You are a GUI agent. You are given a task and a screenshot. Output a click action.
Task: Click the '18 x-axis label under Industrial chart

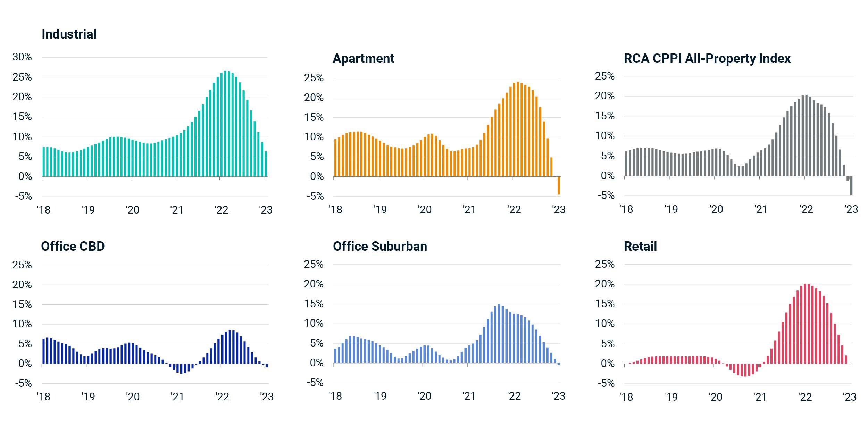point(43,210)
